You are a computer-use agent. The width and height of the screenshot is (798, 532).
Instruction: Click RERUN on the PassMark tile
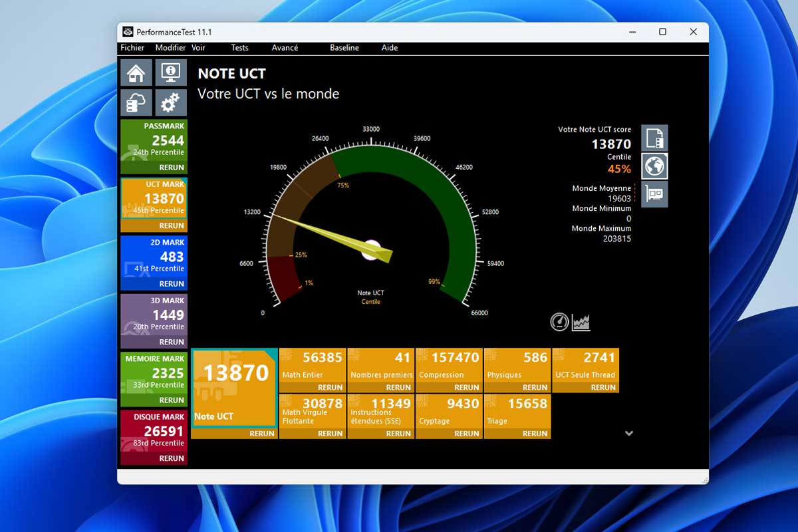[172, 168]
